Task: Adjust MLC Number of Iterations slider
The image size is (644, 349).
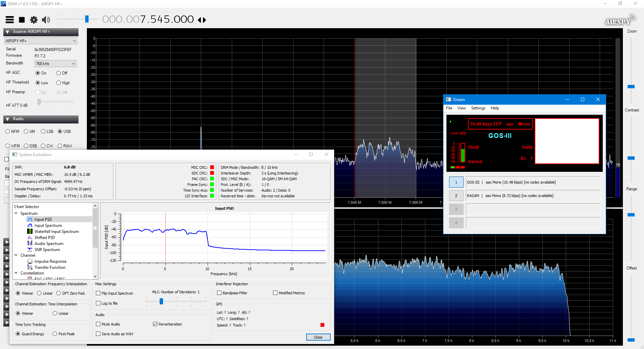Action: point(161,301)
